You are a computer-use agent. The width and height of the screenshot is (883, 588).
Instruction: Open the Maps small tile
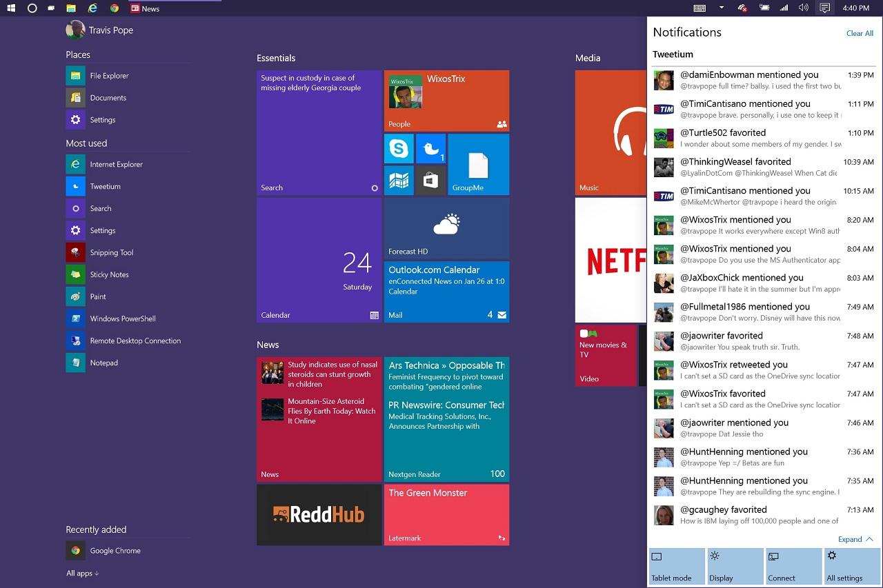pos(399,180)
